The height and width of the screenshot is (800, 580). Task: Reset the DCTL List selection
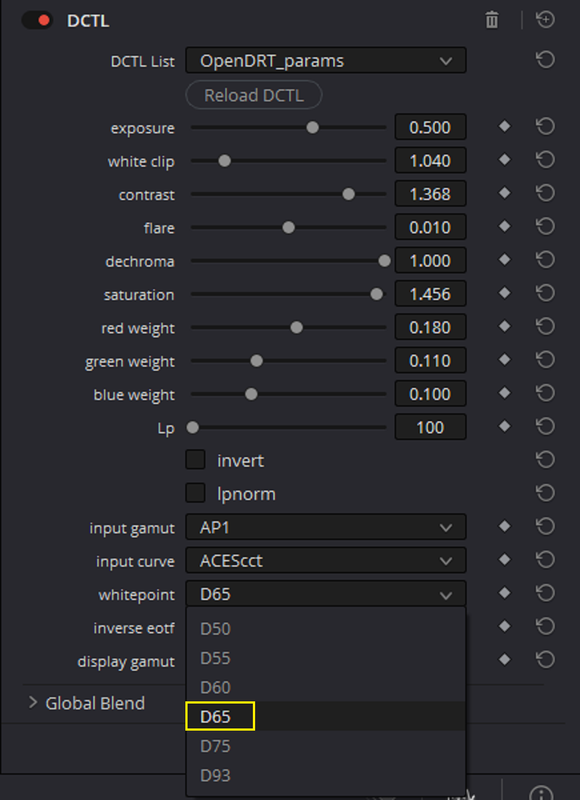(x=545, y=60)
